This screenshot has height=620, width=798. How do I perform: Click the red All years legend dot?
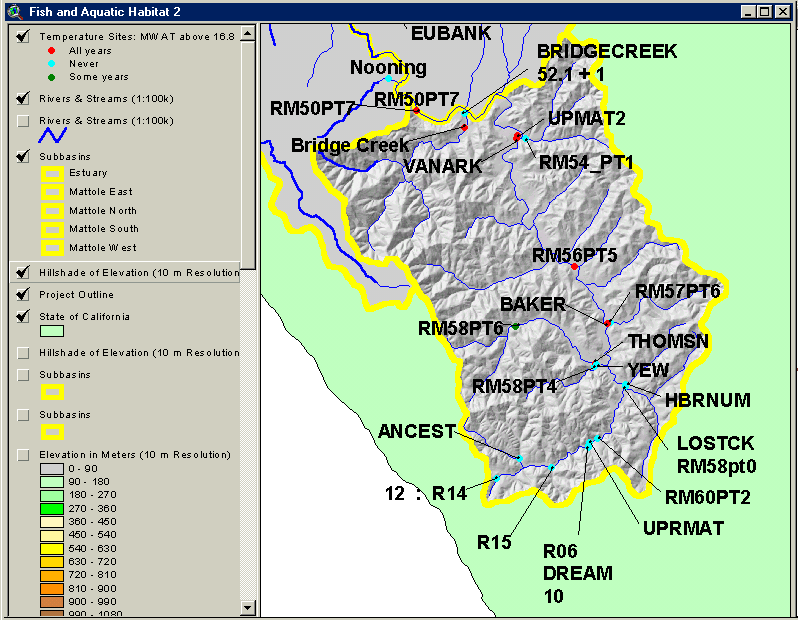point(51,50)
